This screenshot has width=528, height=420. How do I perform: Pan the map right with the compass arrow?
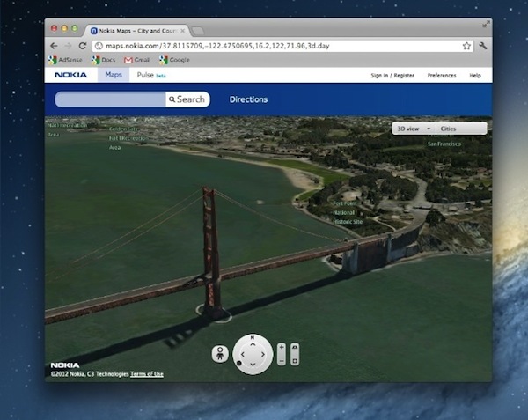(x=262, y=354)
